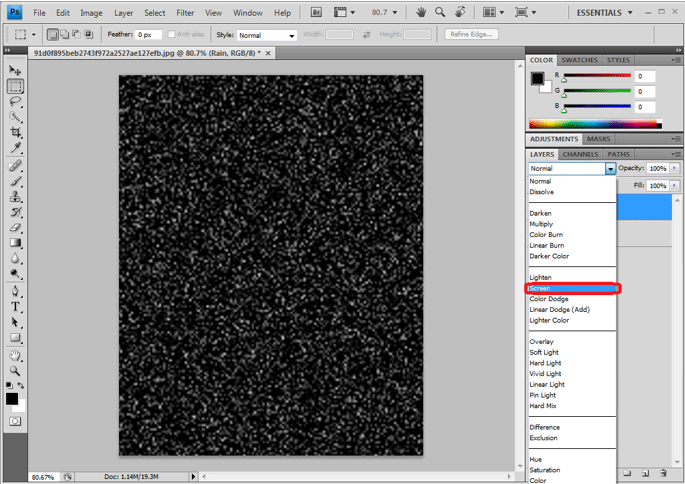Select the Hand tool in options bar
The height and width of the screenshot is (484, 685).
pyautogui.click(x=422, y=12)
